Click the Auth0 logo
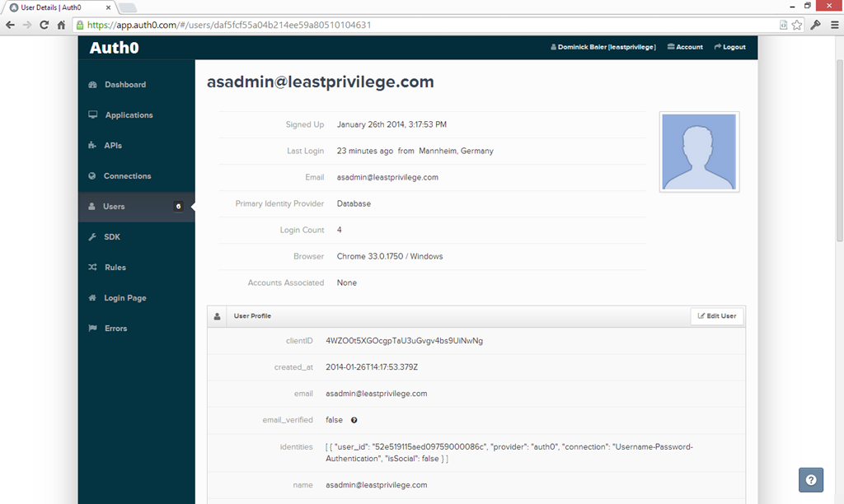The image size is (844, 504). [114, 48]
